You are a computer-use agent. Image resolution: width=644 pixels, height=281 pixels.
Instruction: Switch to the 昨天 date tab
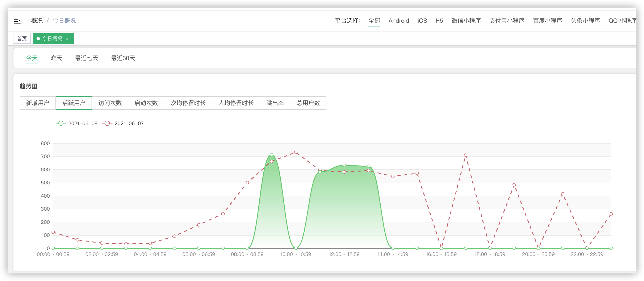[x=56, y=58]
